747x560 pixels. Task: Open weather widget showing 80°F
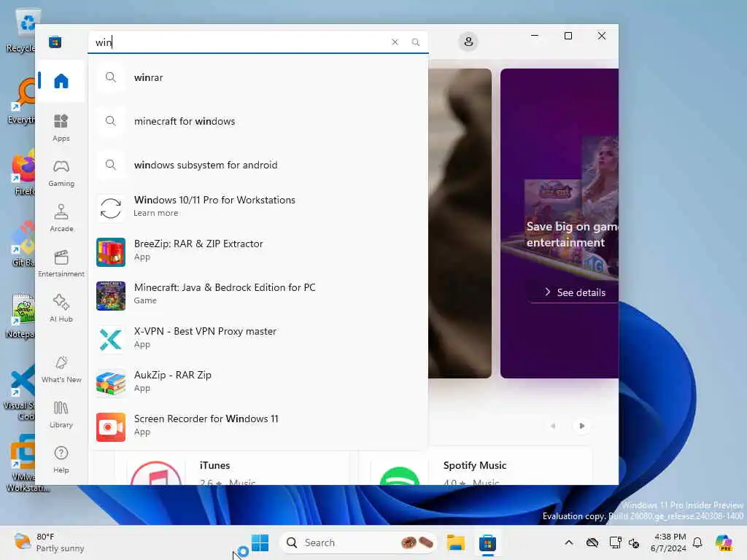click(50, 542)
